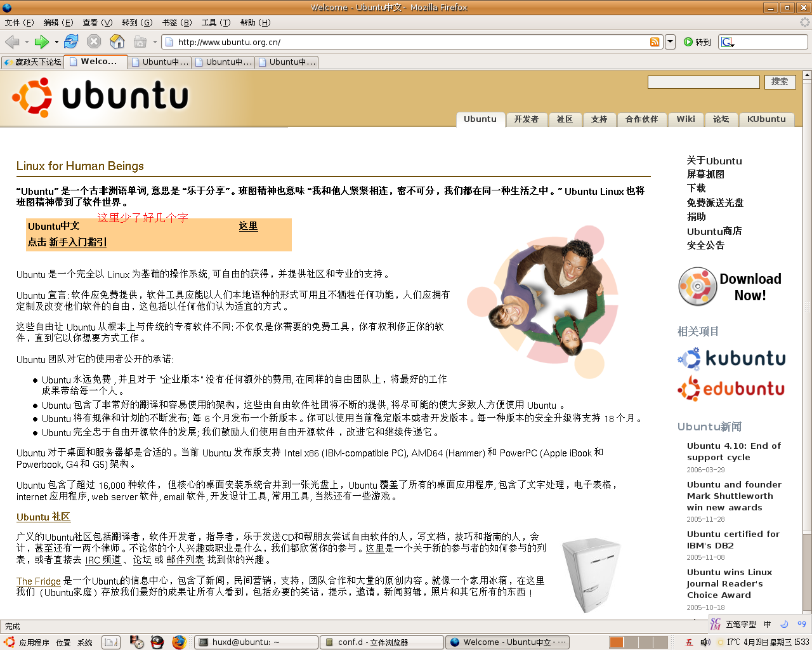Click the Download Now CD icon
The width and height of the screenshot is (812, 650).
(697, 286)
